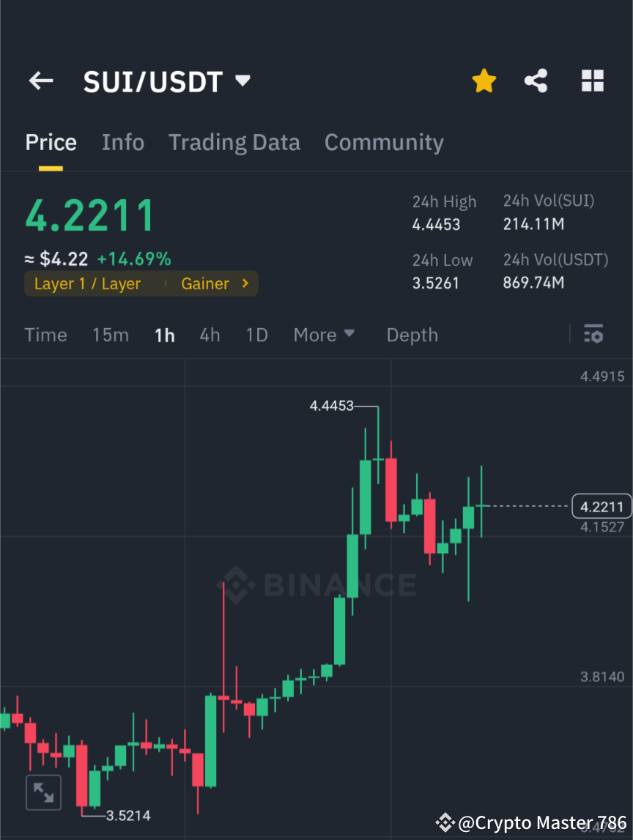
Task: Tap the fullscreen expand icon on chart
Action: coord(43,792)
